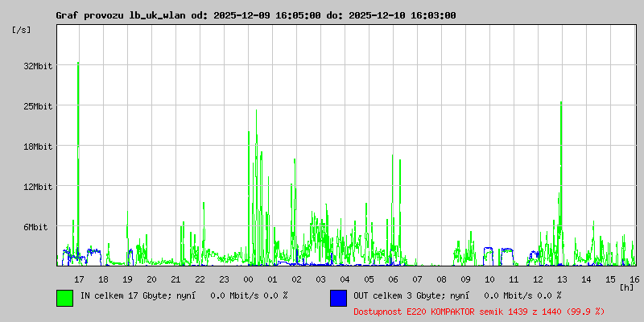644x322 pixels.
Task: Click the 18Mbit y-axis label
Action: [38, 147]
